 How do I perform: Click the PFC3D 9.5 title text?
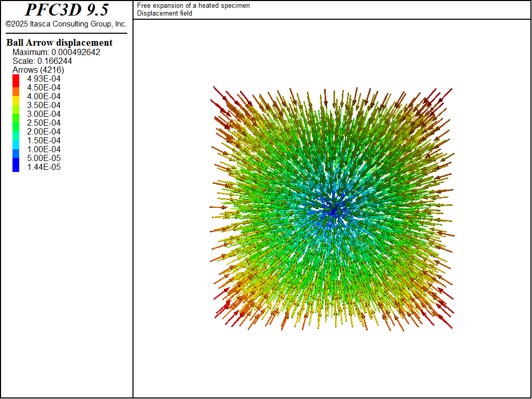coord(67,9)
